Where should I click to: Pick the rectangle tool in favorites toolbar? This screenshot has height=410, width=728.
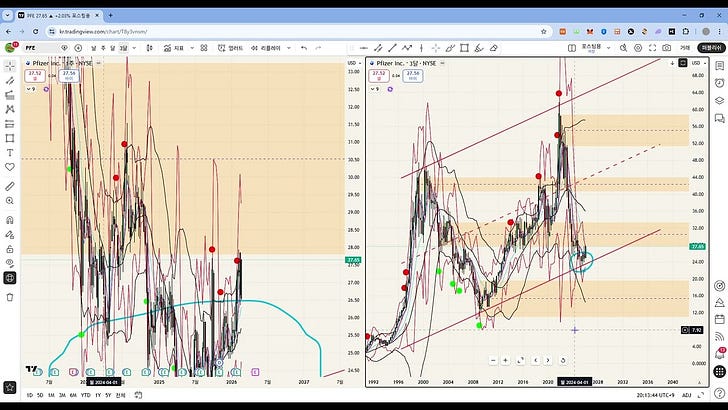tap(464, 48)
